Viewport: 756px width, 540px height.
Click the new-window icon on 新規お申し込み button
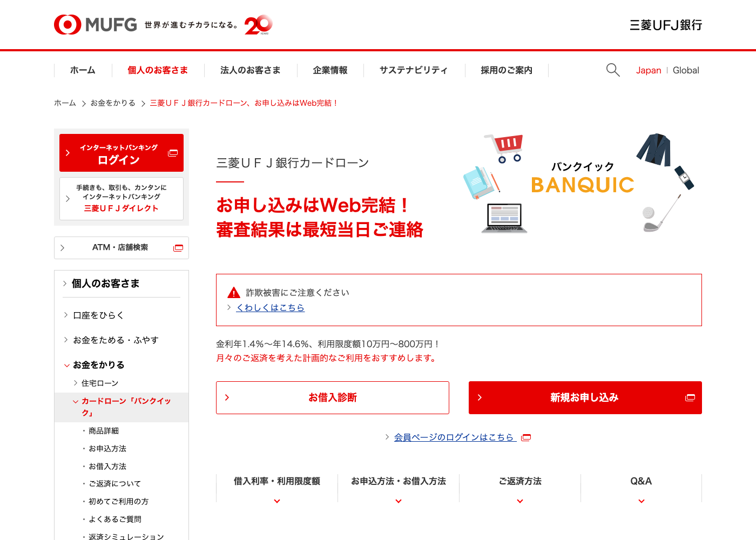pyautogui.click(x=690, y=397)
